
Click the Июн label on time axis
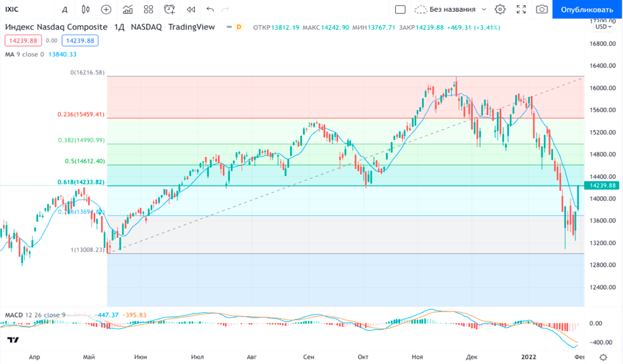click(140, 357)
